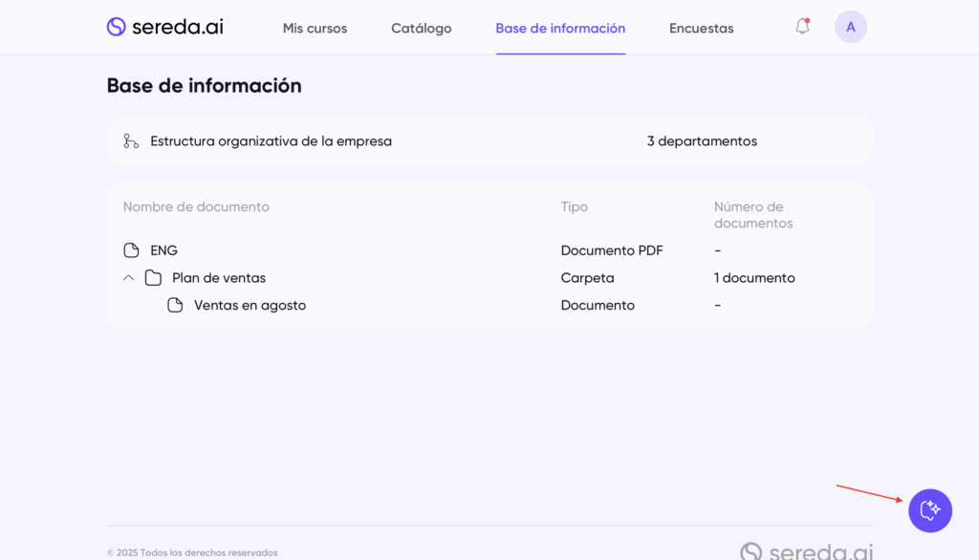Click the "Nombre de documento" column header

[x=196, y=207]
